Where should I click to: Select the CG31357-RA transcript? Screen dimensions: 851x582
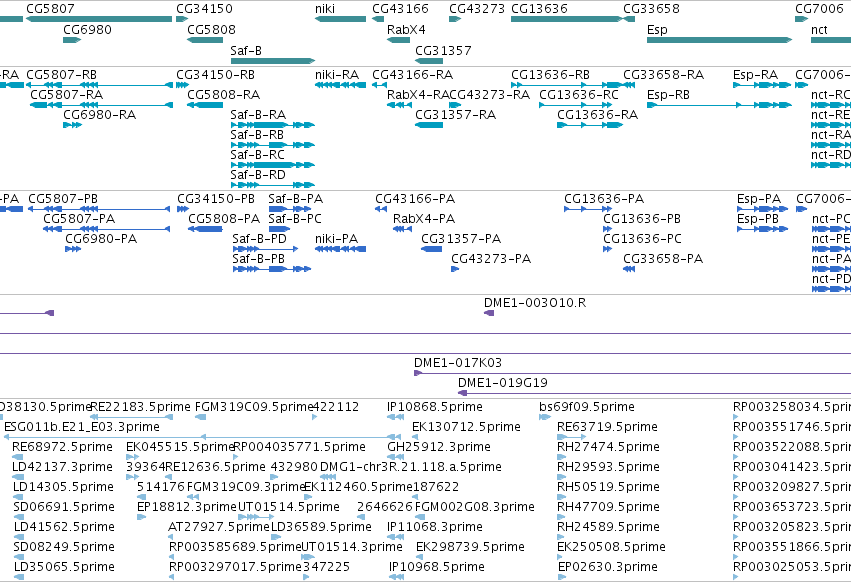coord(429,125)
